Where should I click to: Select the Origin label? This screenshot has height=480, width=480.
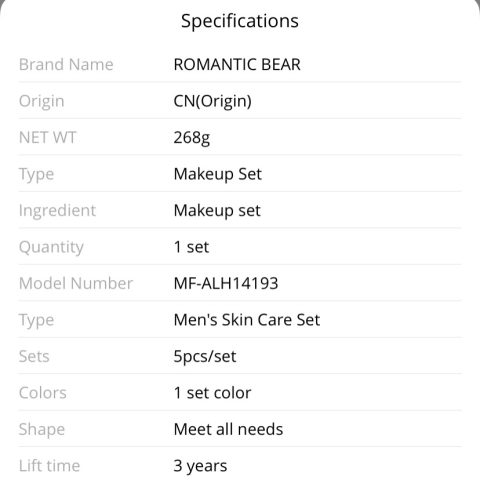coord(42,101)
